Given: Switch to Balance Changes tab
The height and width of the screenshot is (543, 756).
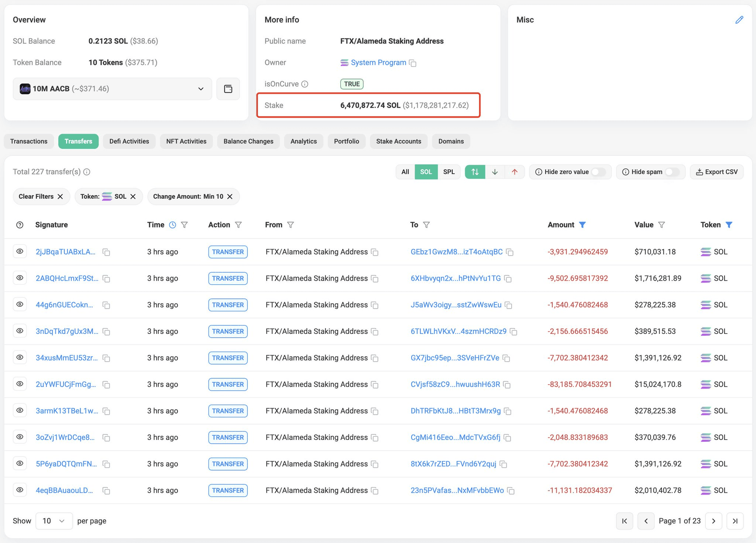Looking at the screenshot, I should tap(248, 141).
